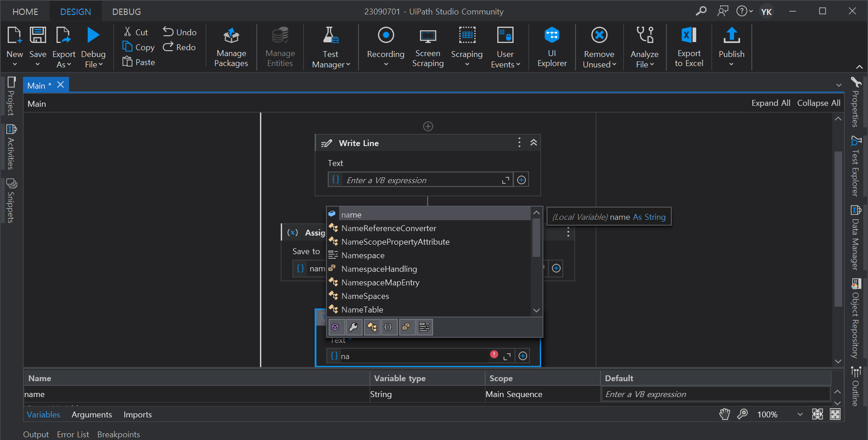Click Remove Unused icon

pyautogui.click(x=599, y=35)
